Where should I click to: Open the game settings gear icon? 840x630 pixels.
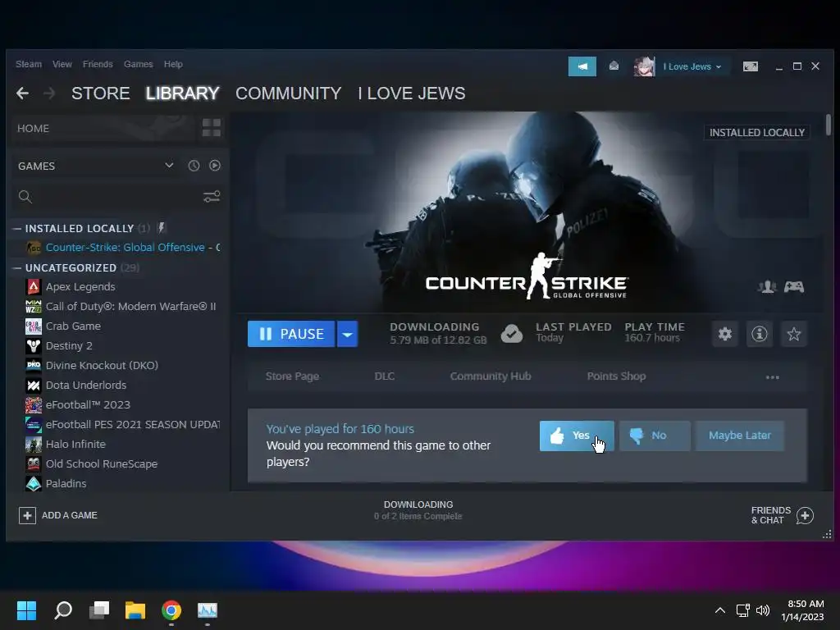[725, 334]
